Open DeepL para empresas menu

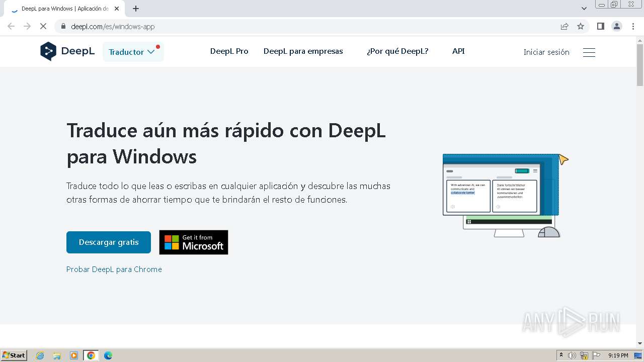click(303, 51)
